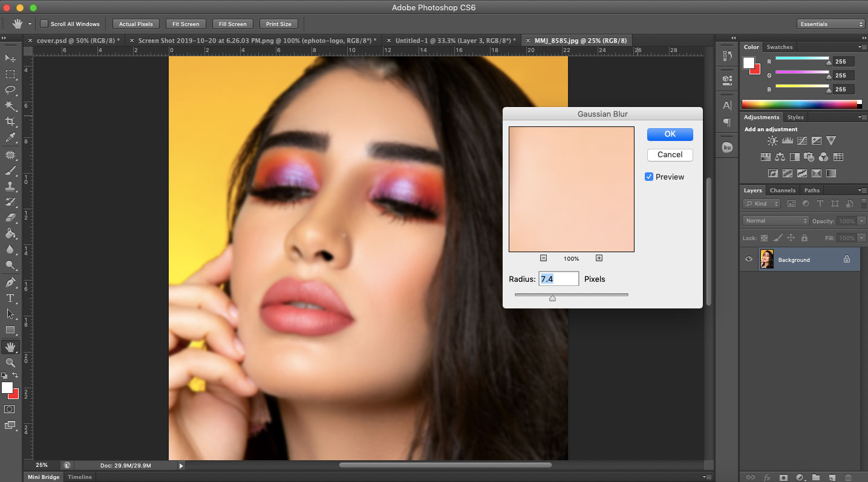Viewport: 868px width, 482px height.
Task: Open the collapsed Paragraph panel icon
Action: (x=727, y=122)
